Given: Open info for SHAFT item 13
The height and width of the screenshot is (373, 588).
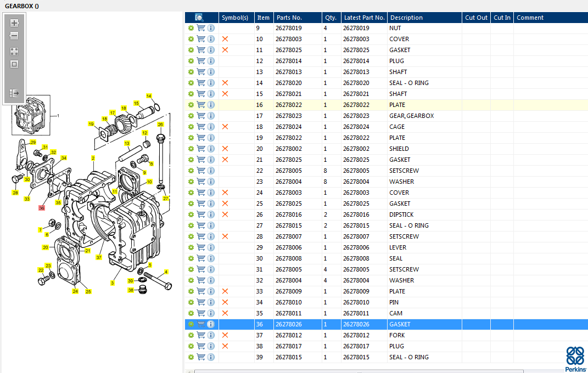Looking at the screenshot, I should tap(211, 72).
